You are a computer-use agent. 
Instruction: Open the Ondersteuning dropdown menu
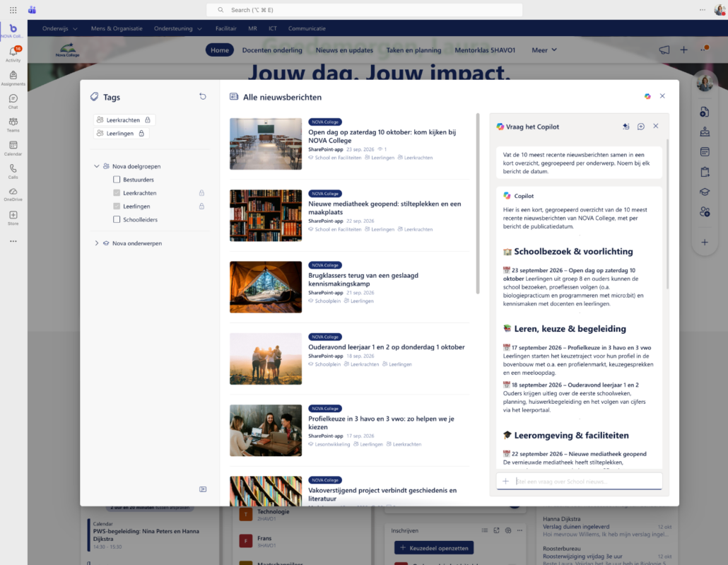(178, 28)
